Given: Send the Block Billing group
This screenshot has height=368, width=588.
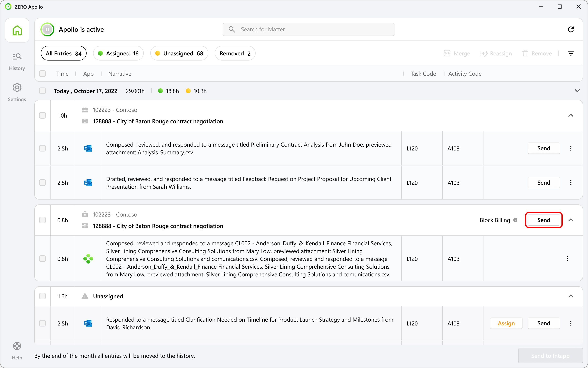Looking at the screenshot, I should click(x=544, y=220).
